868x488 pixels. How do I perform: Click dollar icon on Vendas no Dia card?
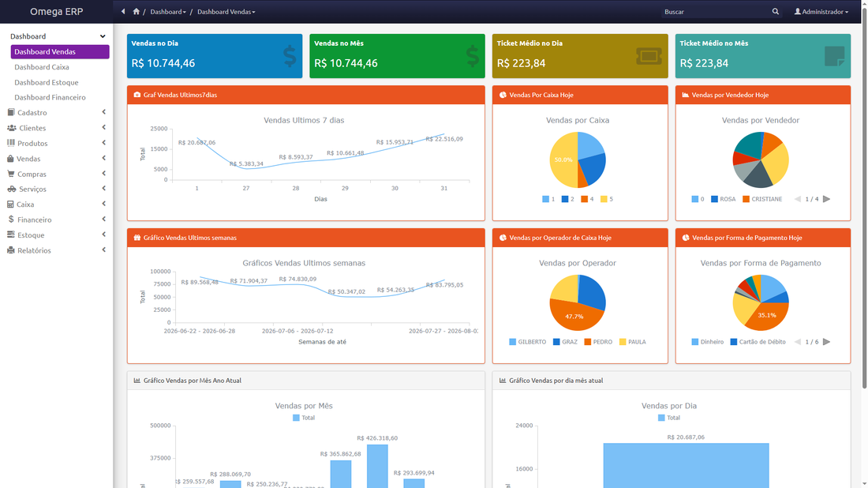tap(290, 57)
